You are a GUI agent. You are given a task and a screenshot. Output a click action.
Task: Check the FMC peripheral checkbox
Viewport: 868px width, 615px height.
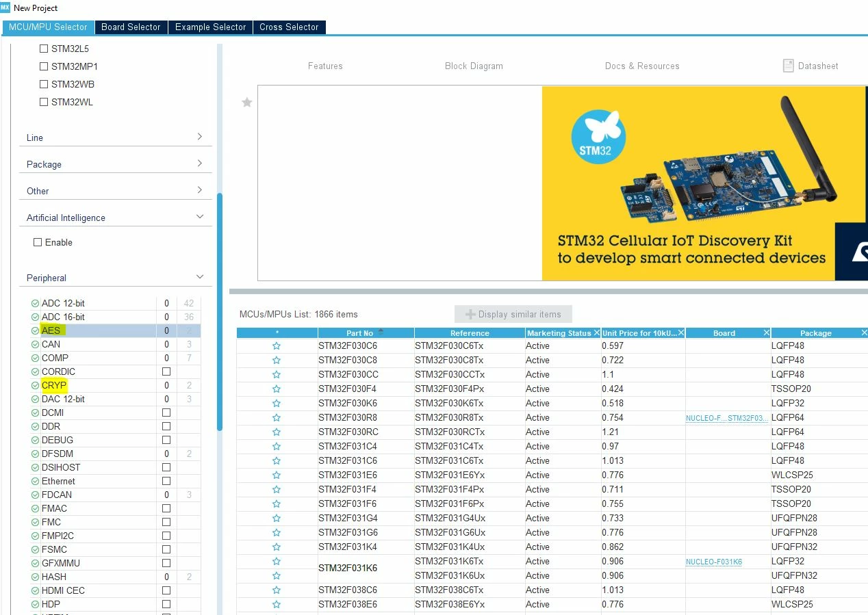[166, 522]
